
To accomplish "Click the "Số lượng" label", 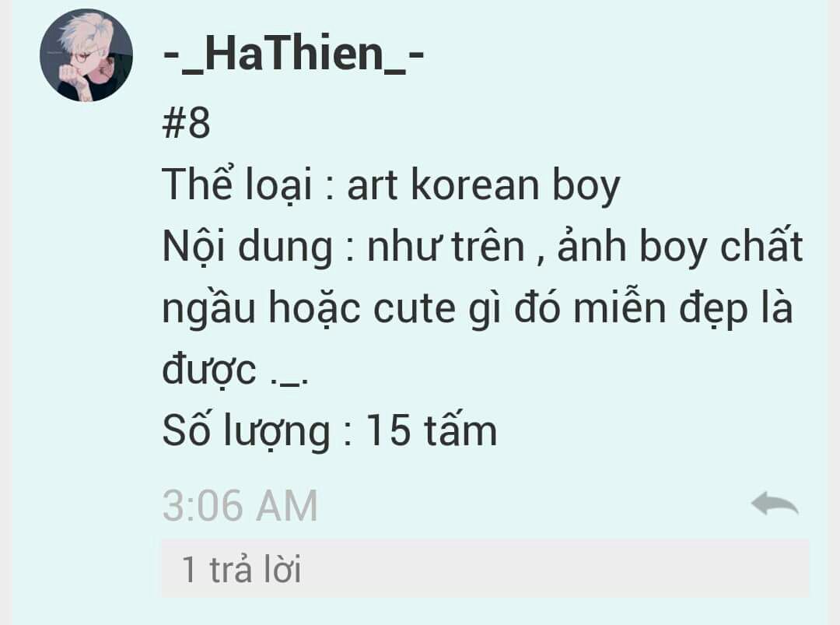I will point(247,431).
